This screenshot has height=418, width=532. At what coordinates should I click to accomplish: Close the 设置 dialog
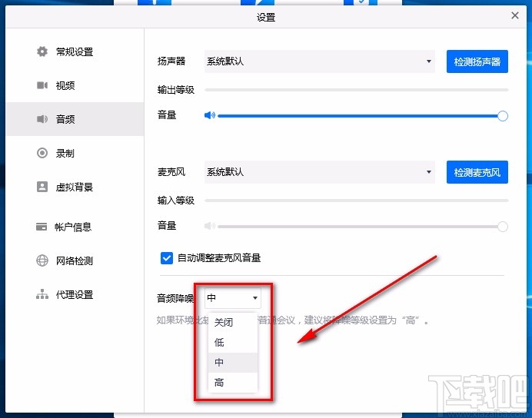(514, 15)
